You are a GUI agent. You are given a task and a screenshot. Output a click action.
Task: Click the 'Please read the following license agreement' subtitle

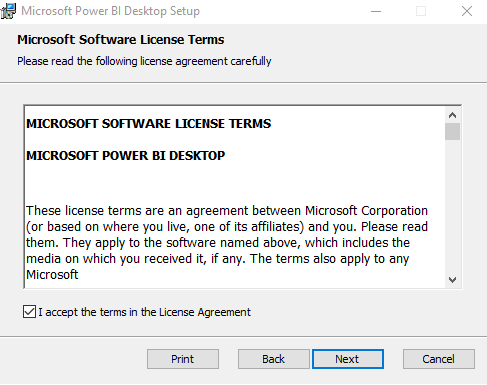(x=144, y=61)
